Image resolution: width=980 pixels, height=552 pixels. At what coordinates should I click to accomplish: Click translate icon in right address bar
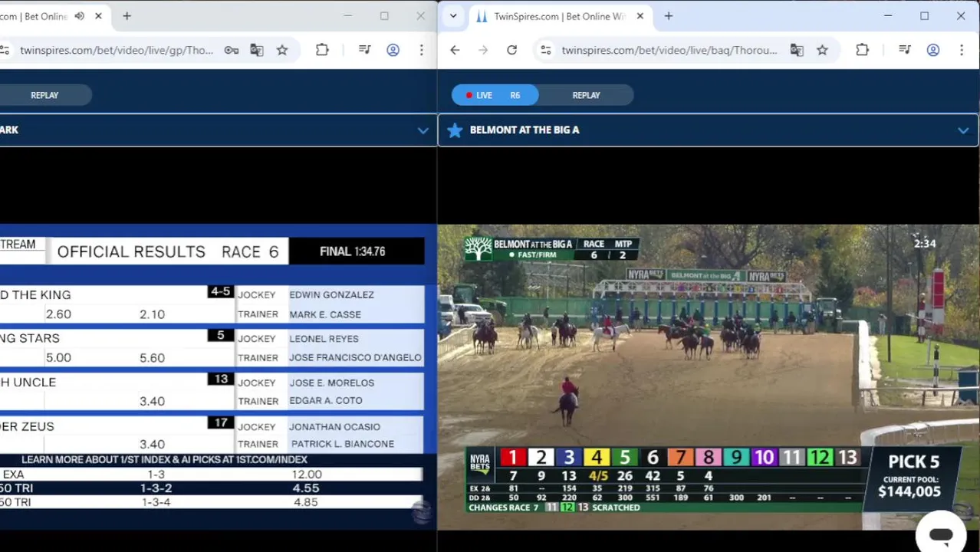[x=797, y=51]
